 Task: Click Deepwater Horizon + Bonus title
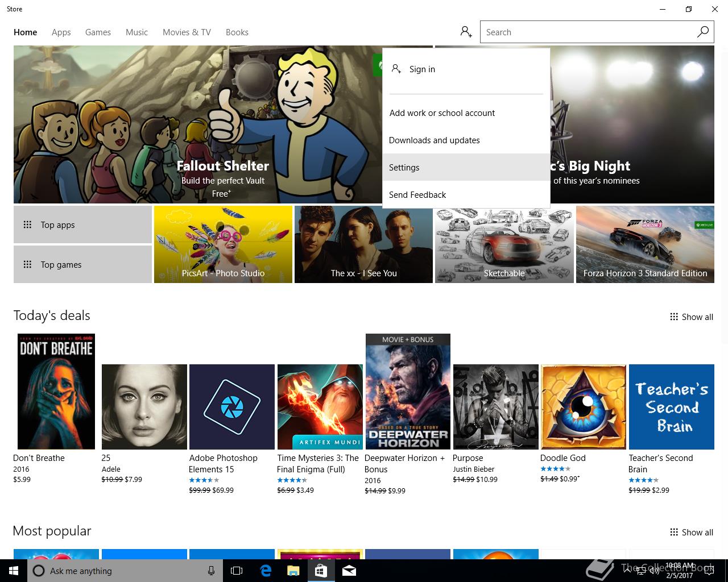tap(404, 464)
